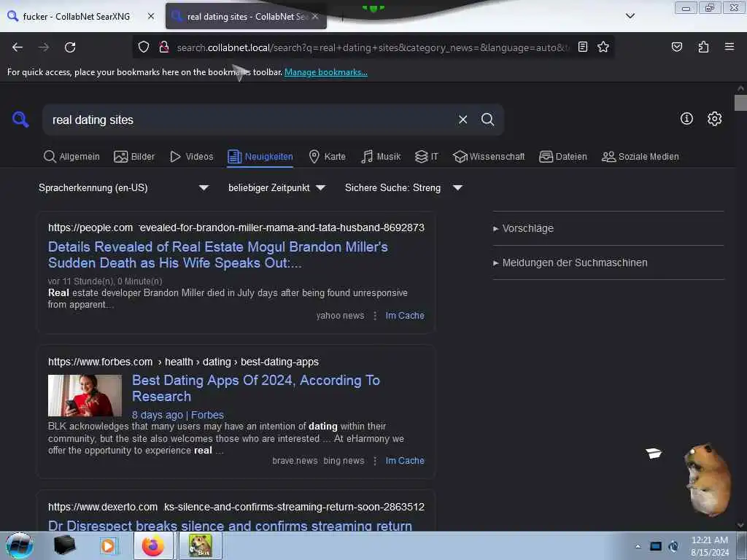Click the 8 days ago | Forbes text
This screenshot has width=747, height=560.
click(x=178, y=415)
